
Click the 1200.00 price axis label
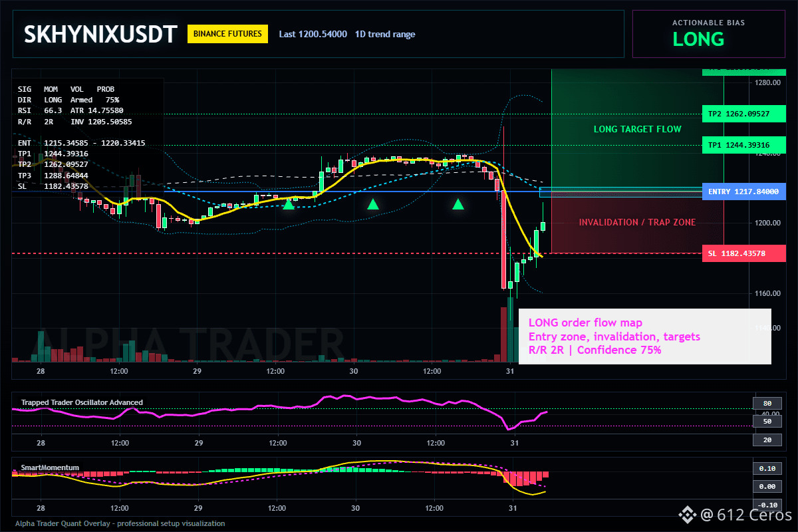tap(767, 223)
